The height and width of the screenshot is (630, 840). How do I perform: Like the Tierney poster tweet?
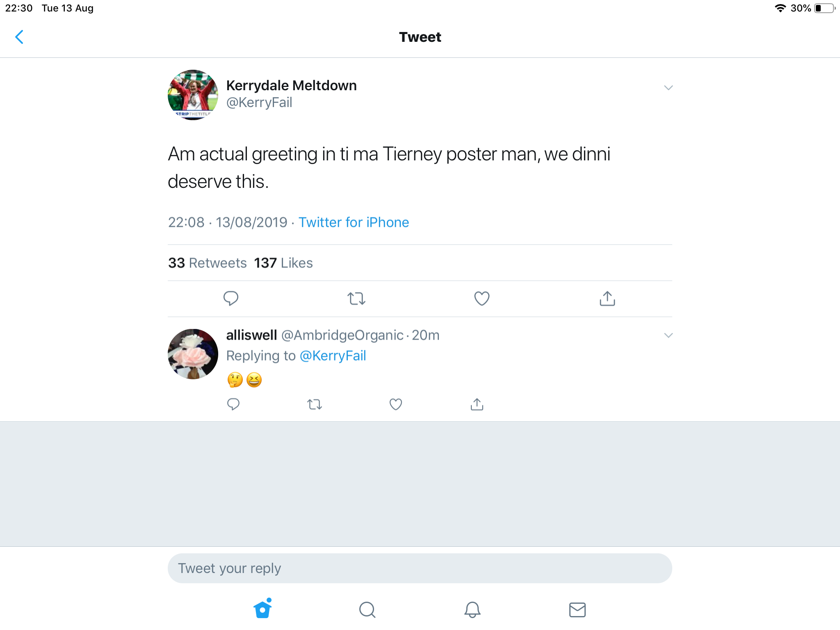pyautogui.click(x=482, y=298)
